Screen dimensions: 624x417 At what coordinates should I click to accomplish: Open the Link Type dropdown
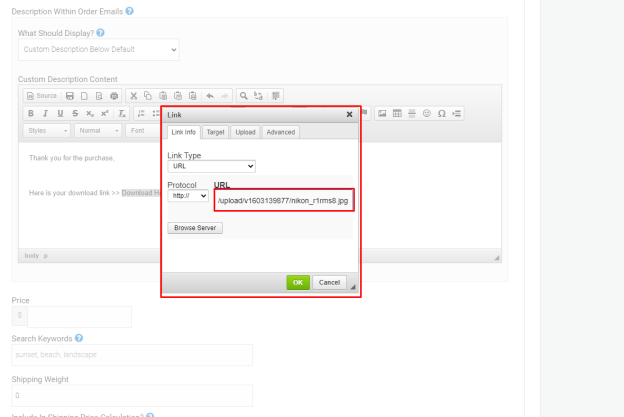pyautogui.click(x=211, y=166)
